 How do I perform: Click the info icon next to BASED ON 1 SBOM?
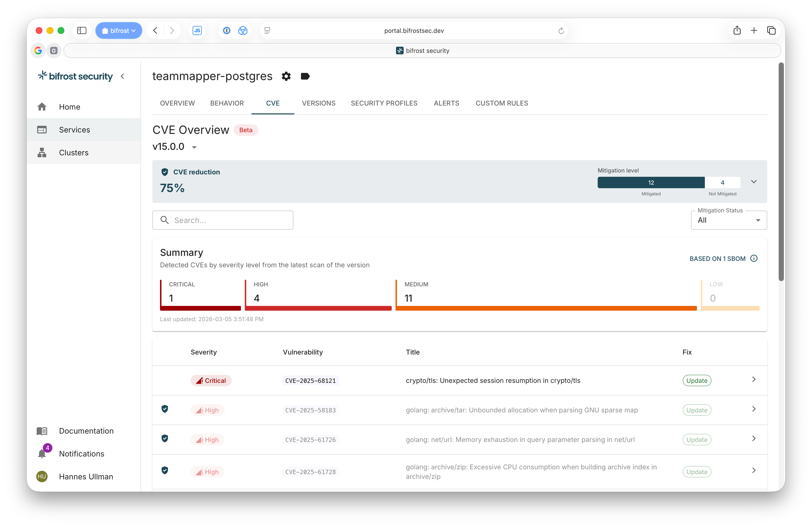[754, 258]
